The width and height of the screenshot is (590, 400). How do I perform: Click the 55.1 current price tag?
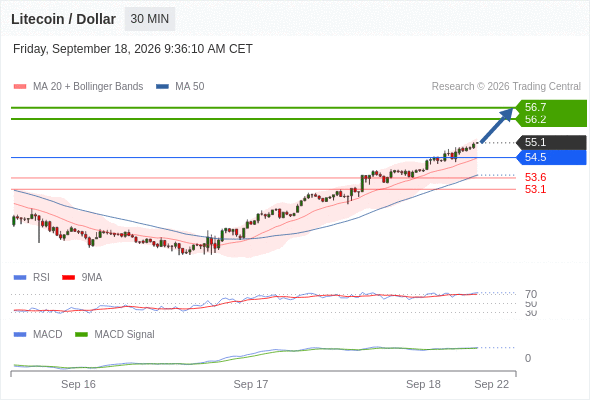pos(551,142)
